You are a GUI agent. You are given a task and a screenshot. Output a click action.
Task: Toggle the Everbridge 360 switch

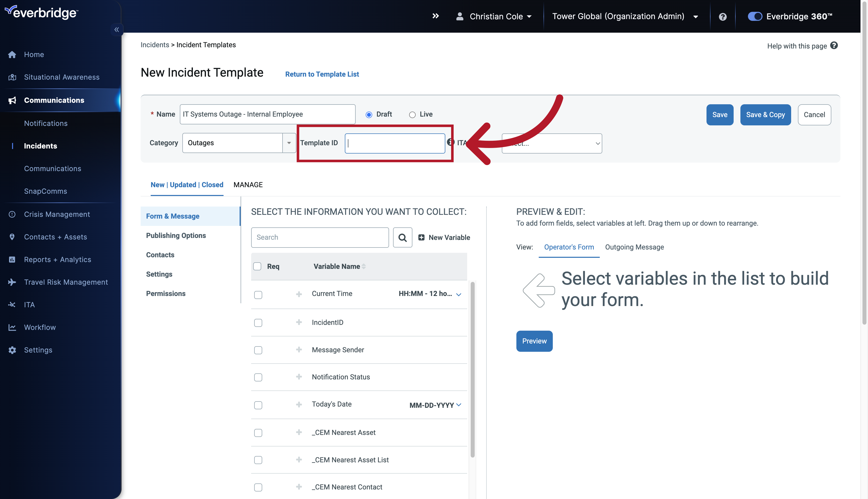[x=755, y=16]
